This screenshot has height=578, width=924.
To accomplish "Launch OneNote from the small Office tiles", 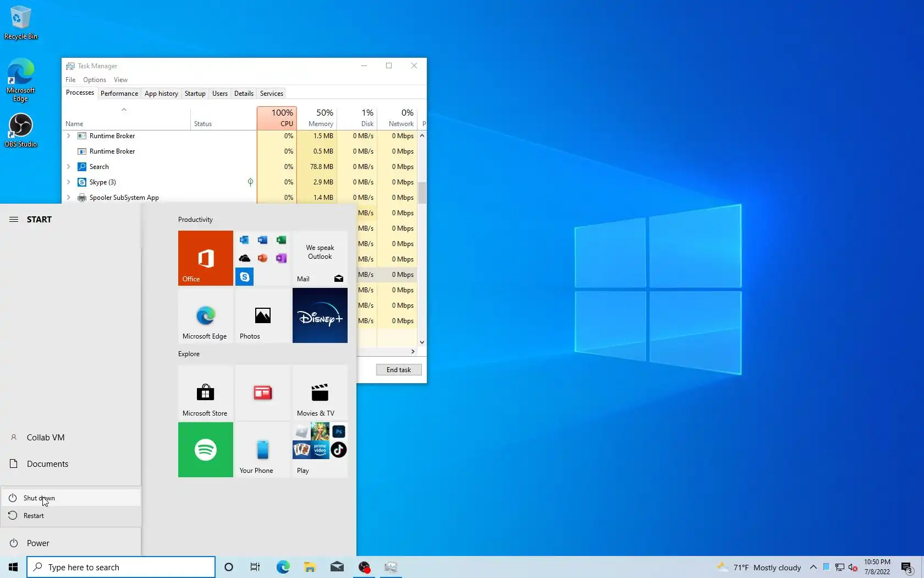I will tap(281, 258).
